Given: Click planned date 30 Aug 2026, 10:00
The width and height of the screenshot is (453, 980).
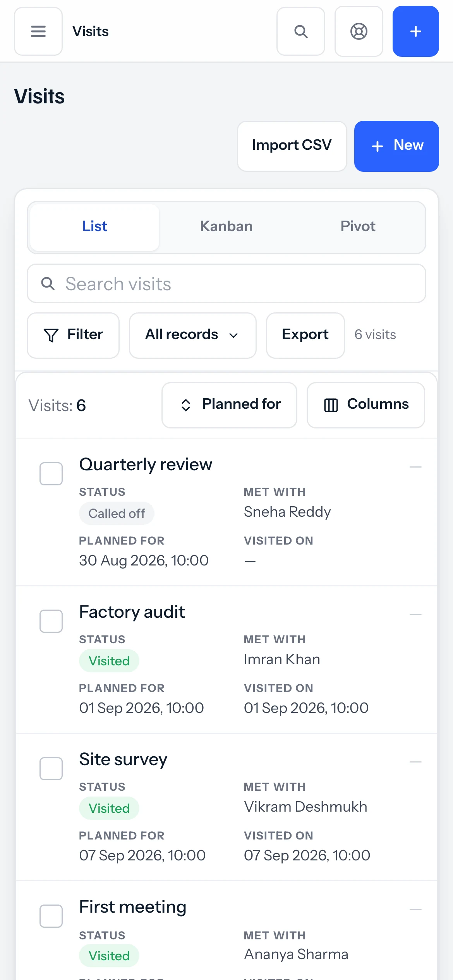Looking at the screenshot, I should pos(144,561).
